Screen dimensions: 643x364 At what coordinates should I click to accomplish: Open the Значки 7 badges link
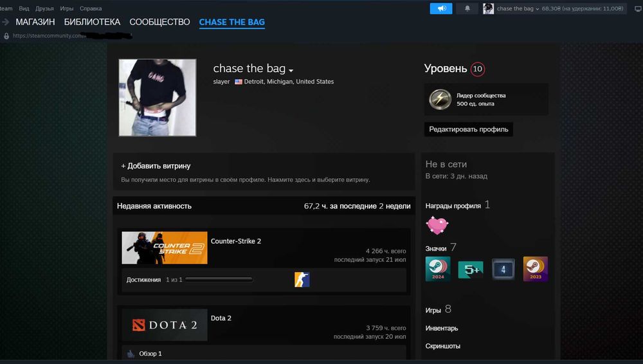pyautogui.click(x=440, y=248)
